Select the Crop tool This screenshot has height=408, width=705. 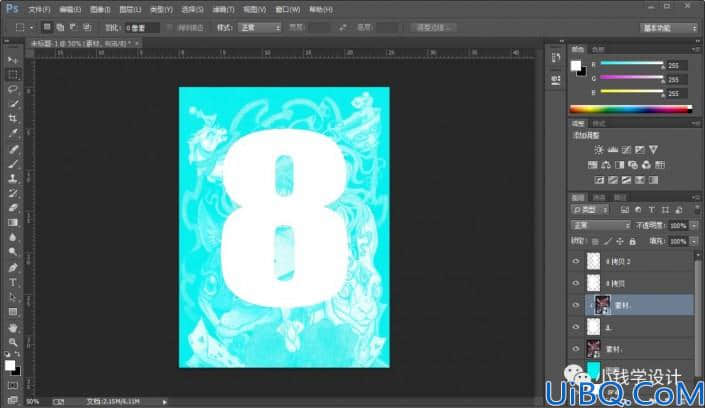(13, 119)
